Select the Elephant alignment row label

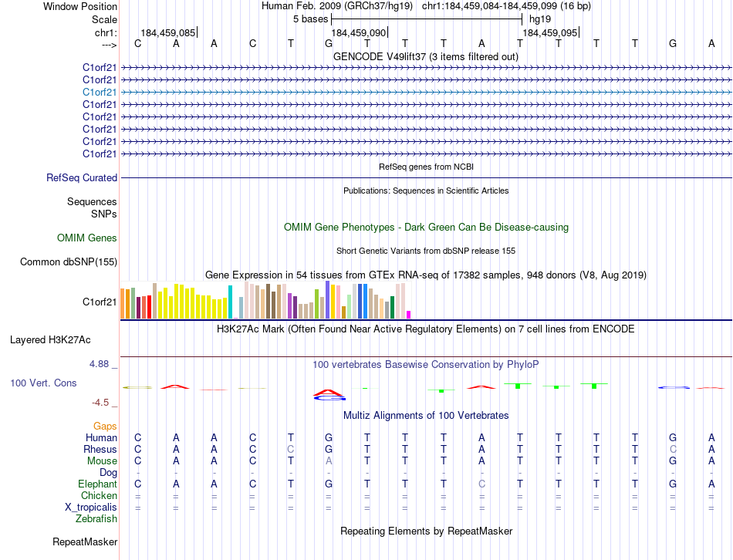pyautogui.click(x=97, y=484)
